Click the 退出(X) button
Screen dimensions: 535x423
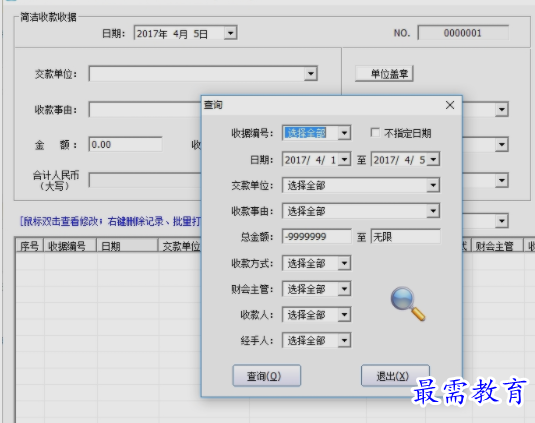pyautogui.click(x=395, y=376)
